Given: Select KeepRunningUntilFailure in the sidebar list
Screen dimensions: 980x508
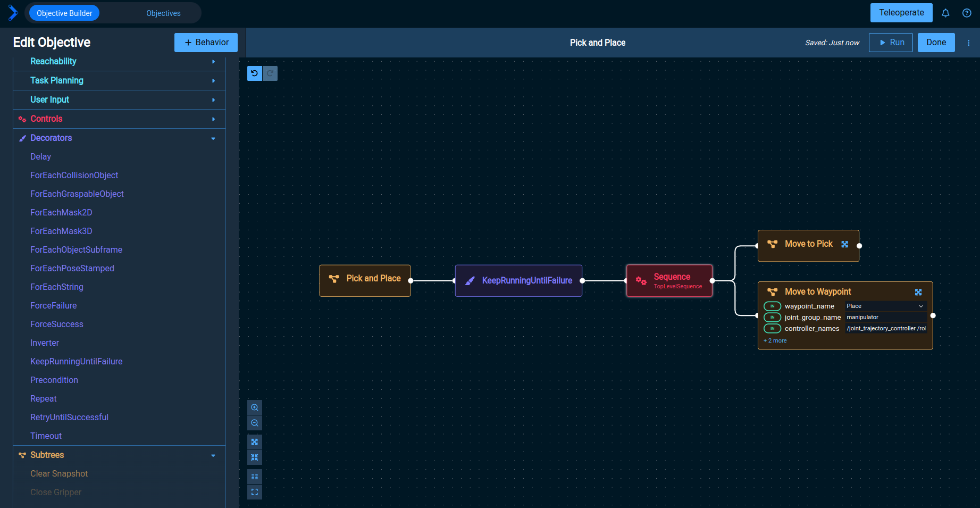Looking at the screenshot, I should tap(76, 361).
